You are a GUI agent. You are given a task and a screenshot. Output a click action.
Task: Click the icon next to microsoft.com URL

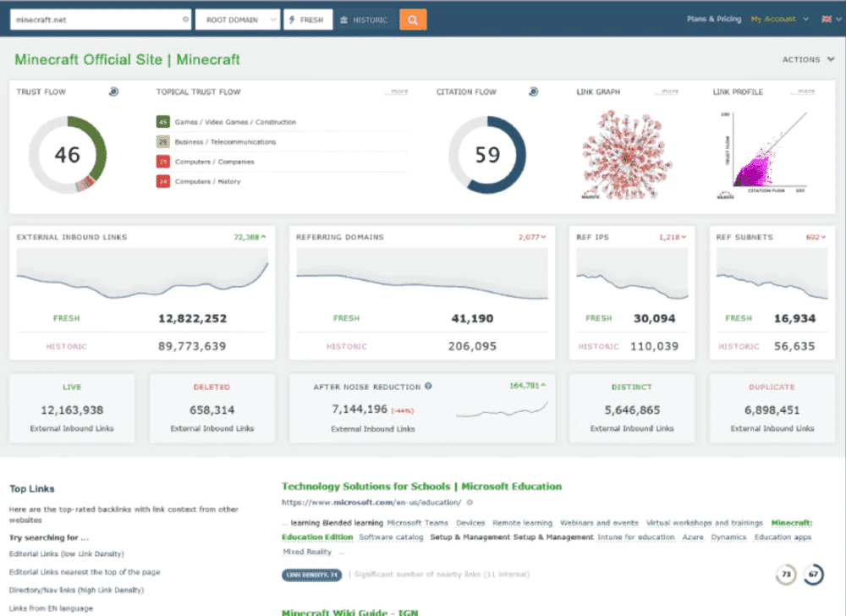(470, 502)
